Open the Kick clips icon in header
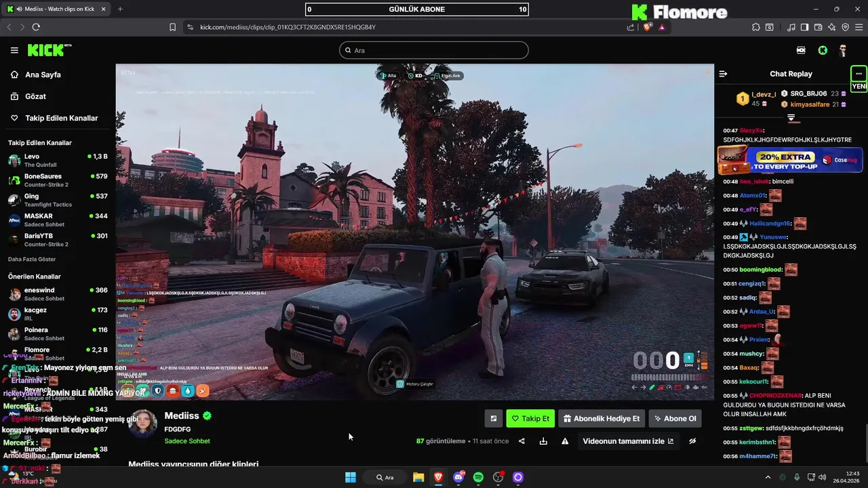Screen dimensions: 868x488 click(x=801, y=50)
